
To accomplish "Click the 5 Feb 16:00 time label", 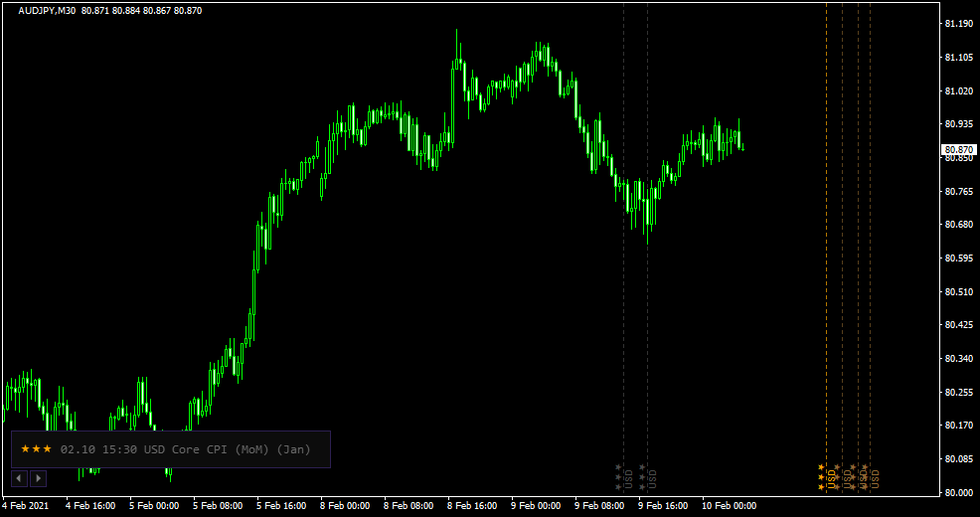I will [281, 505].
